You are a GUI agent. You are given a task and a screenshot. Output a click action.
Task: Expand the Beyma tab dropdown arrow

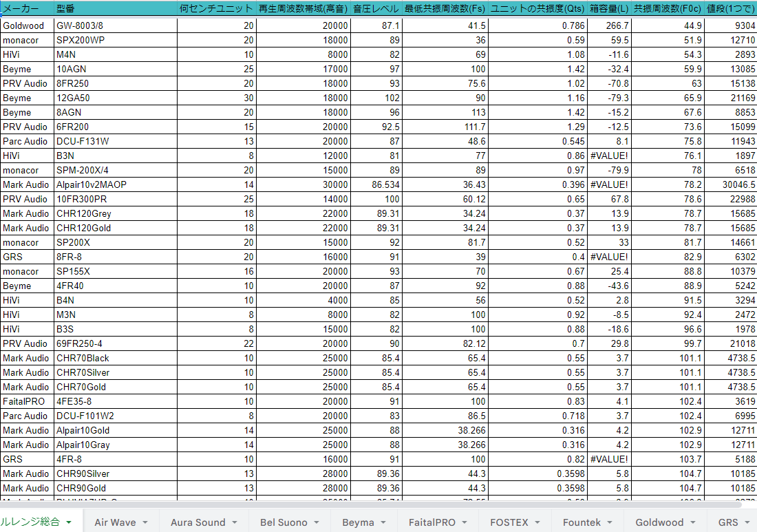coord(383,522)
